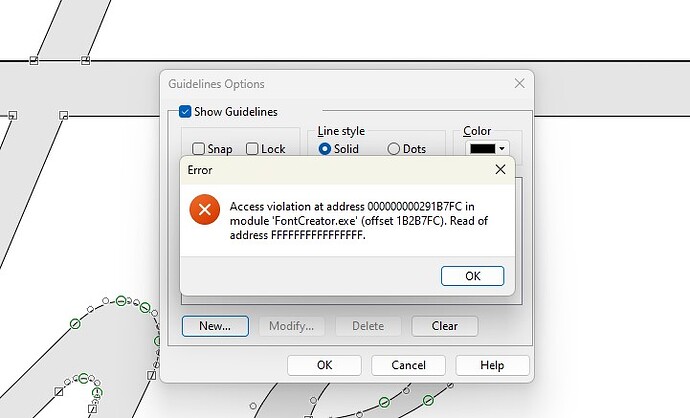The width and height of the screenshot is (690, 418).
Task: Open Help from Guidelines Options
Action: tap(492, 365)
